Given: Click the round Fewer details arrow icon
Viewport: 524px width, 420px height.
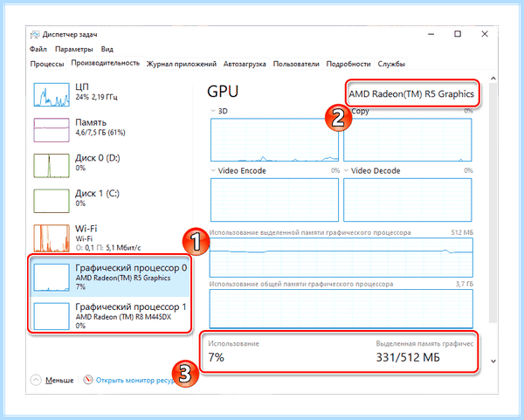Looking at the screenshot, I should click(36, 380).
